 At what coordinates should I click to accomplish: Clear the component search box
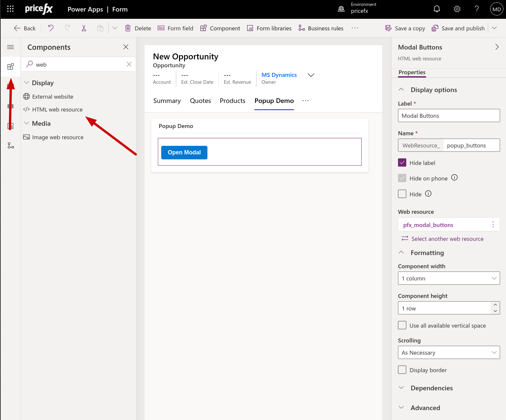[x=129, y=64]
